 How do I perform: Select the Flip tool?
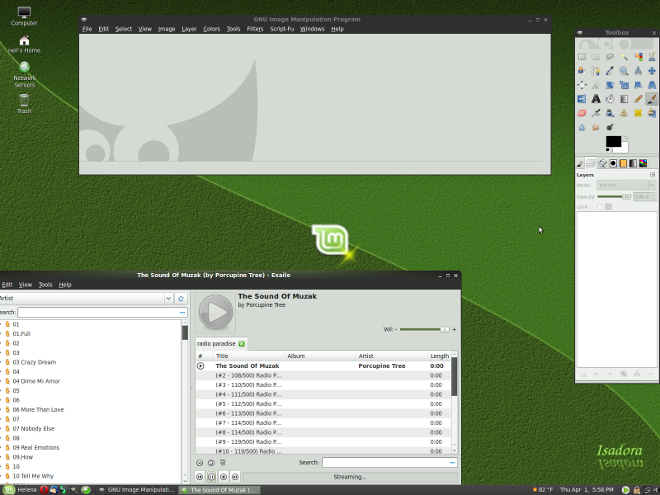(582, 99)
